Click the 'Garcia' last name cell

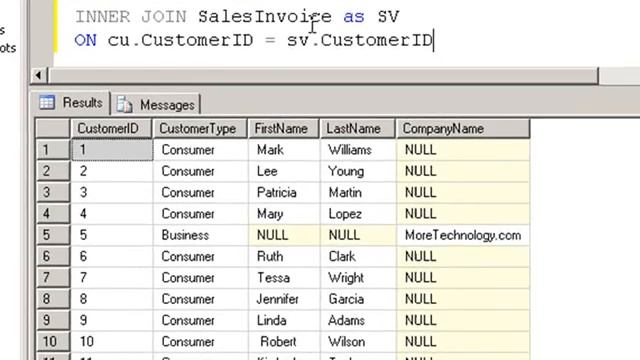pos(358,299)
